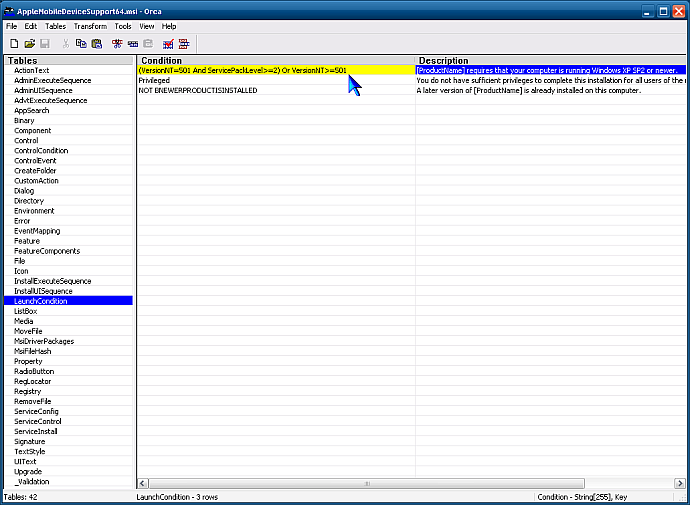
Task: Open the File menu
Action: coord(11,26)
